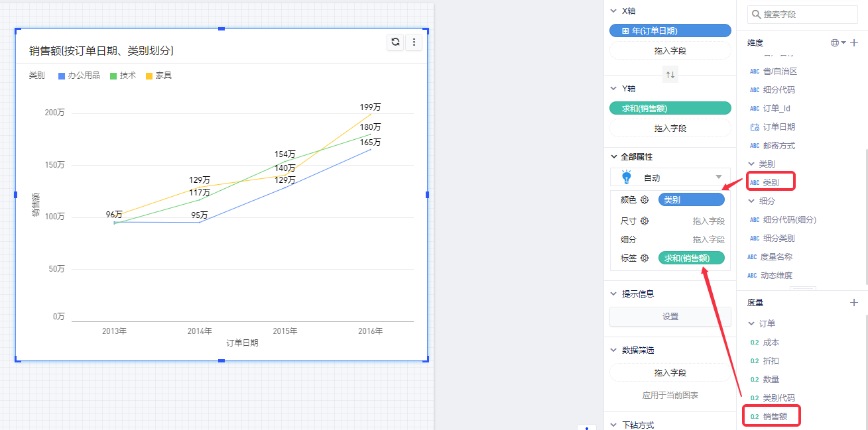Open the gear settings next to 颜色
868x430 pixels.
coord(645,199)
